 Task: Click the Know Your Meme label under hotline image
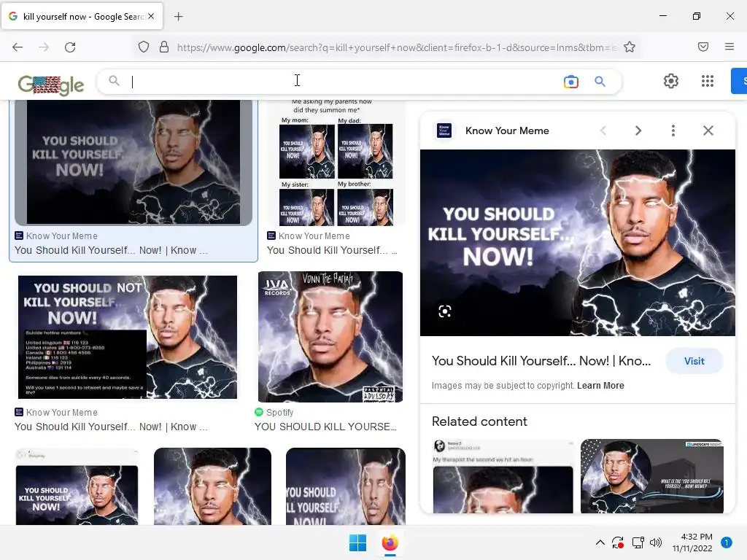[61, 413]
